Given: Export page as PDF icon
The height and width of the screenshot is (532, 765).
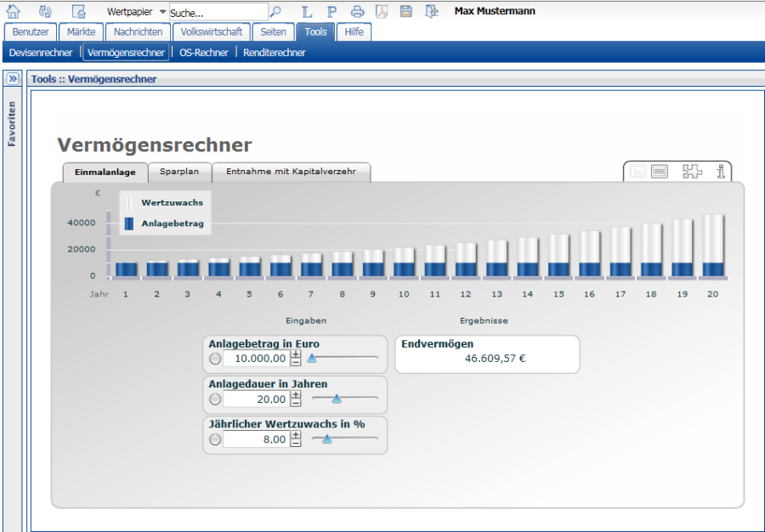Looking at the screenshot, I should coord(382,12).
